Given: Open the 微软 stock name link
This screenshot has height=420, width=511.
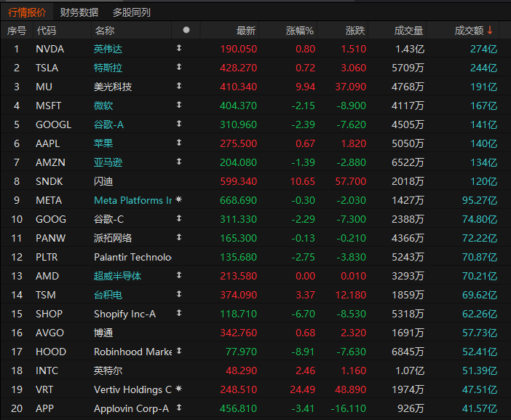Looking at the screenshot, I should tap(103, 106).
